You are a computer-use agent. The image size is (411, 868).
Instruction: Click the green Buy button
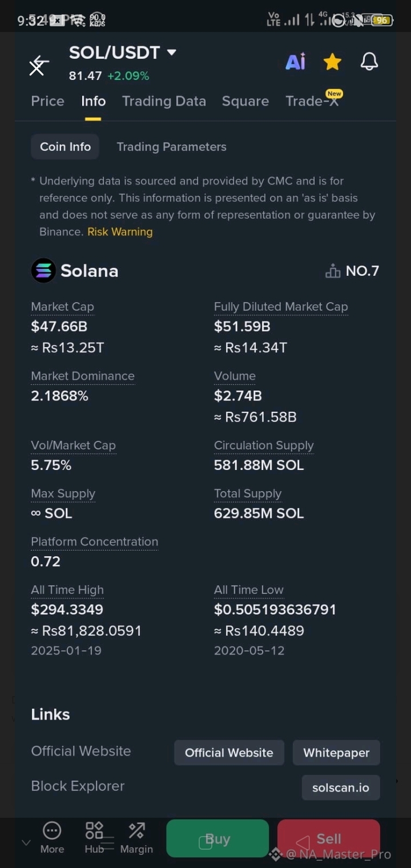click(x=217, y=838)
